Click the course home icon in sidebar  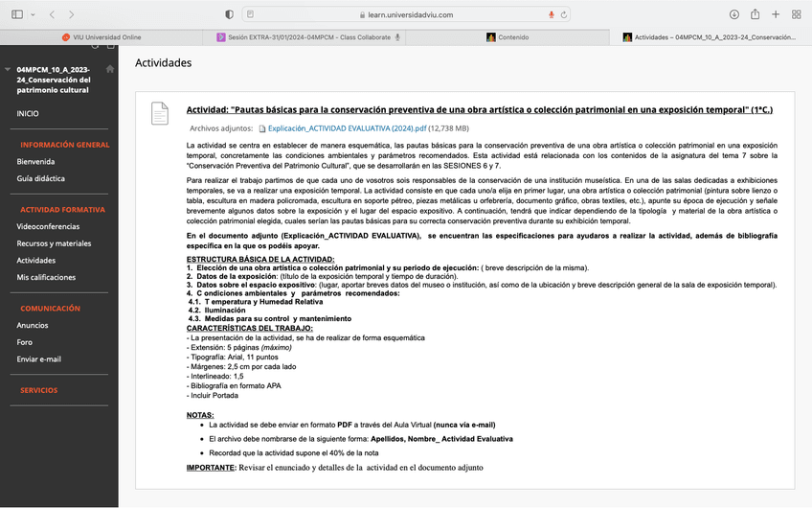click(x=110, y=69)
